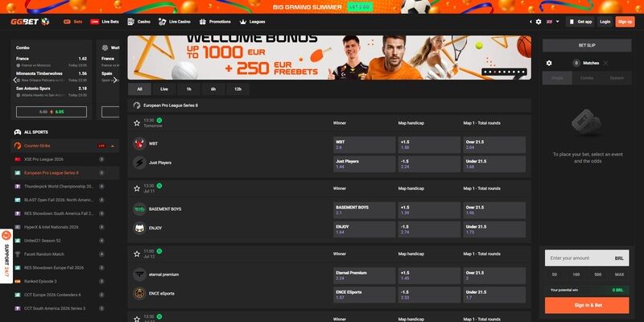644x322 pixels.
Task: Click the eternal premium team logo
Action: click(139, 275)
